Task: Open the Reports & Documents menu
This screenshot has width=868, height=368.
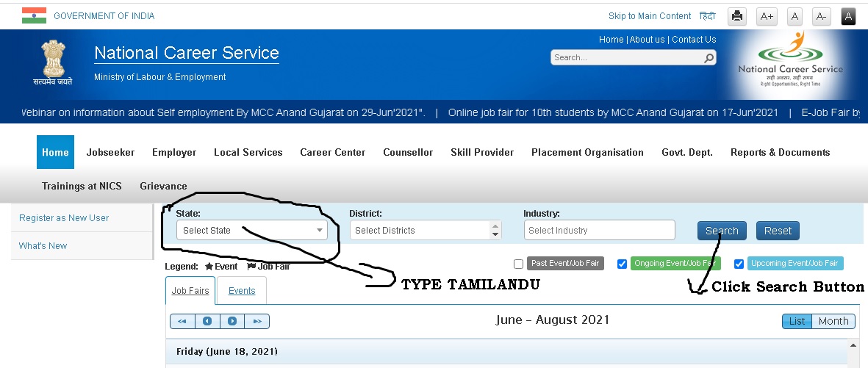Action: (780, 152)
